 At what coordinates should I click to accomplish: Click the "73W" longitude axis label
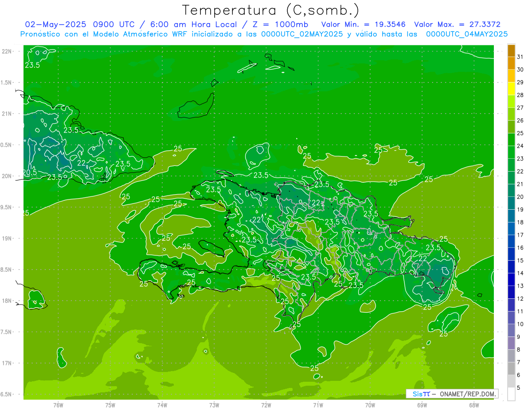click(214, 405)
